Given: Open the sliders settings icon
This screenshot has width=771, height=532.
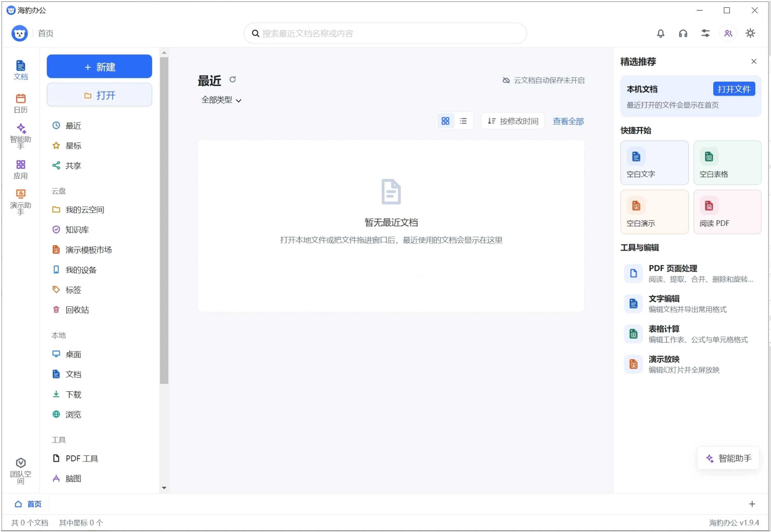Looking at the screenshot, I should coord(705,33).
